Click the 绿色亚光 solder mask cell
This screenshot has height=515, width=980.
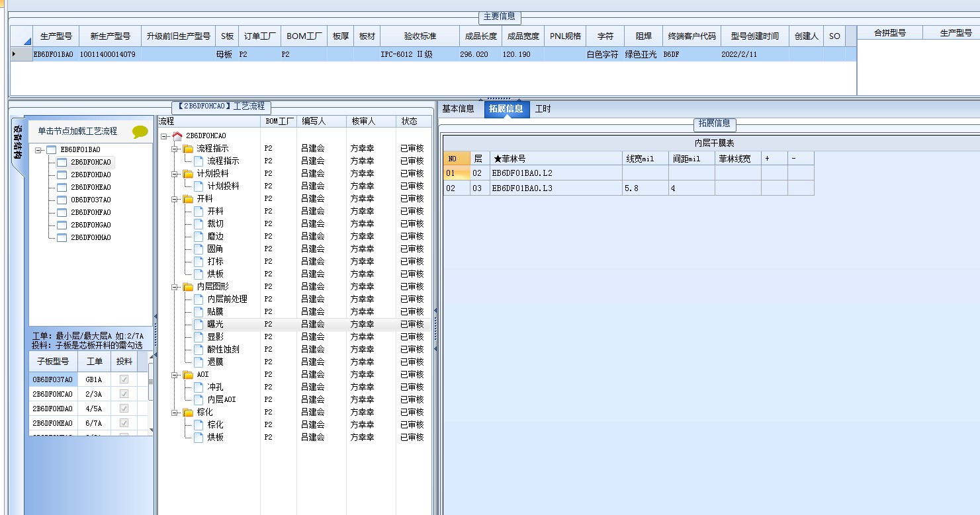point(643,55)
